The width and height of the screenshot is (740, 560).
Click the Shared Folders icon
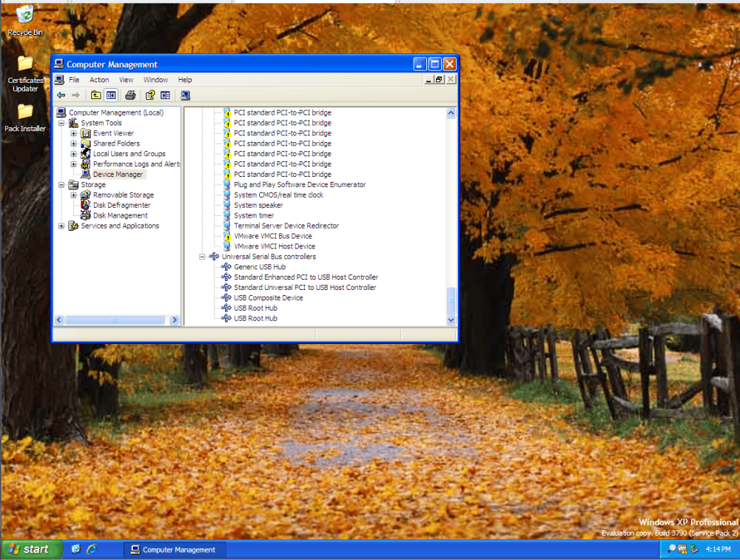click(x=85, y=144)
